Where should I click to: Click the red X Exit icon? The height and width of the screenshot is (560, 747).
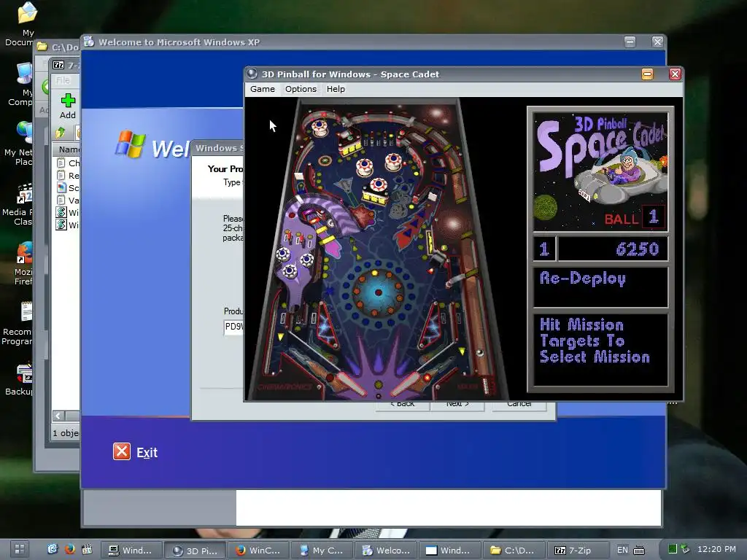pos(122,451)
